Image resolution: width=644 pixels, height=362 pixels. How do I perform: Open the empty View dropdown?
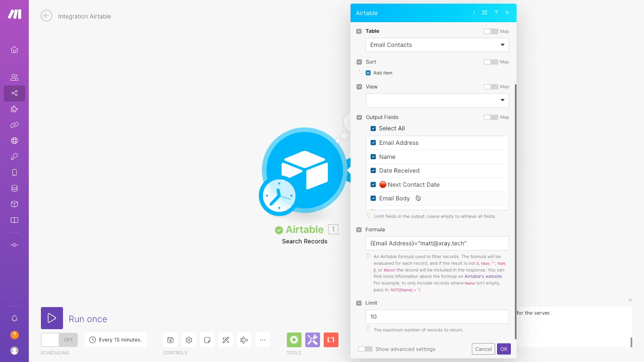[x=437, y=101]
